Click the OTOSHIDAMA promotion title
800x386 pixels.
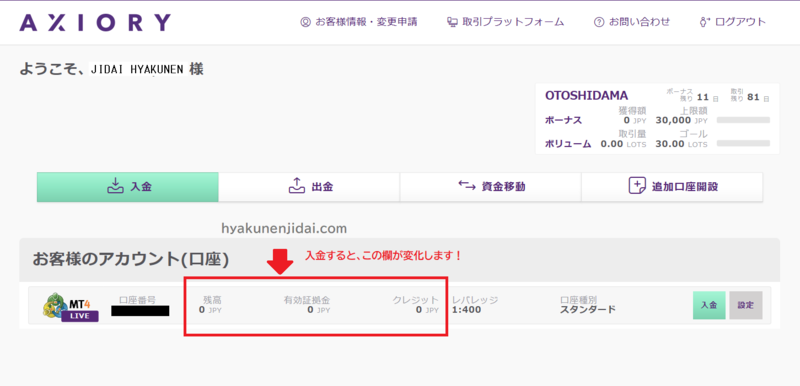point(586,96)
